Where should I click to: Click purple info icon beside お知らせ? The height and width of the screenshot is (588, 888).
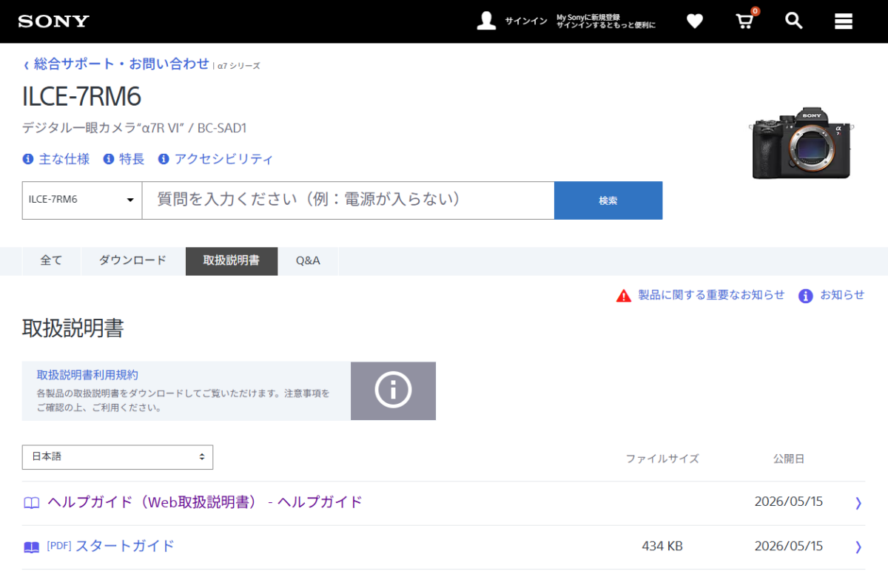tap(806, 296)
